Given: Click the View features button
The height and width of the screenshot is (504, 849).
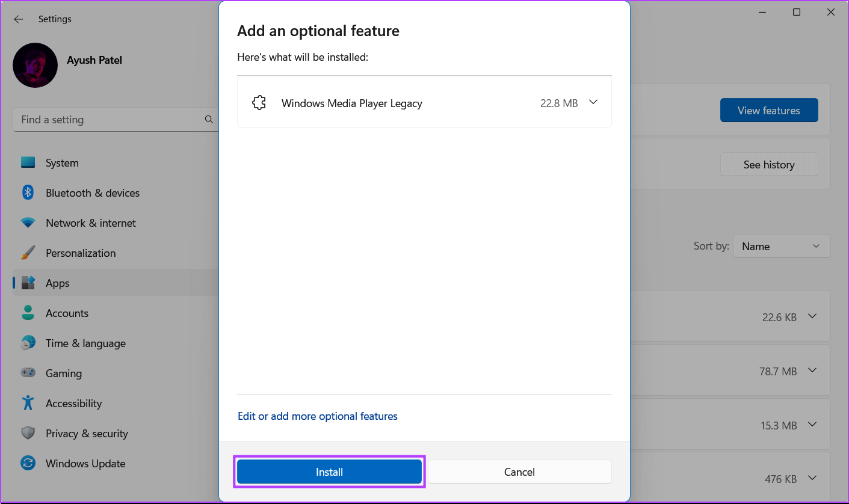Looking at the screenshot, I should click(769, 111).
